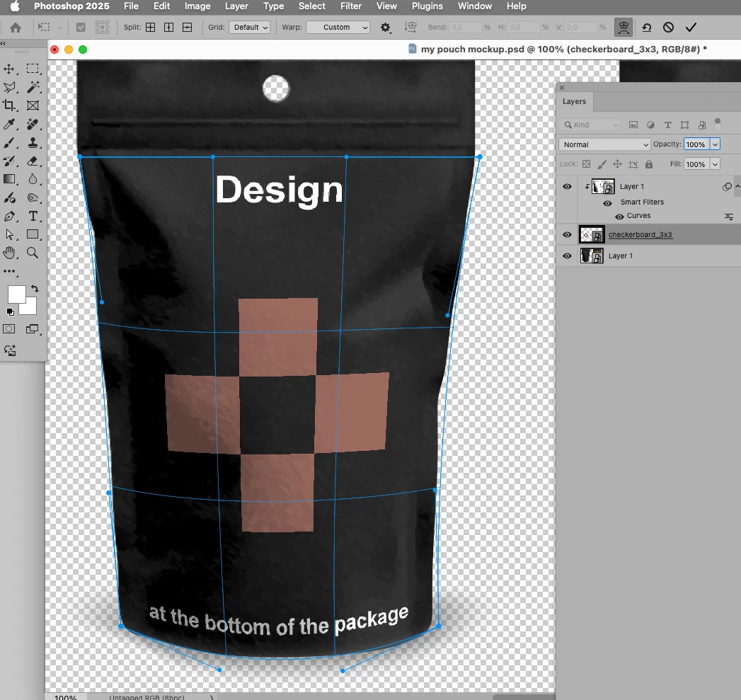Select the Gradient tool

(x=9, y=179)
